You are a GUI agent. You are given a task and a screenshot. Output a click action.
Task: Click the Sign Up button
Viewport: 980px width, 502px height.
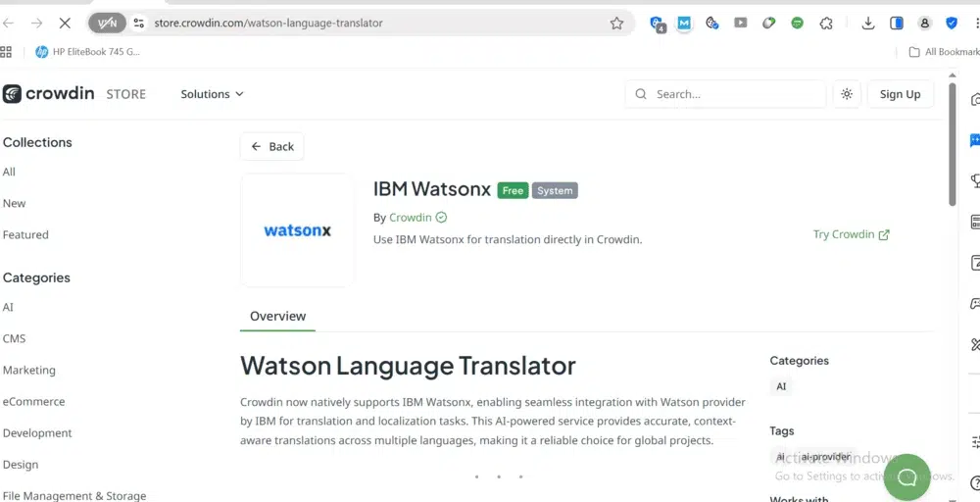tap(900, 94)
